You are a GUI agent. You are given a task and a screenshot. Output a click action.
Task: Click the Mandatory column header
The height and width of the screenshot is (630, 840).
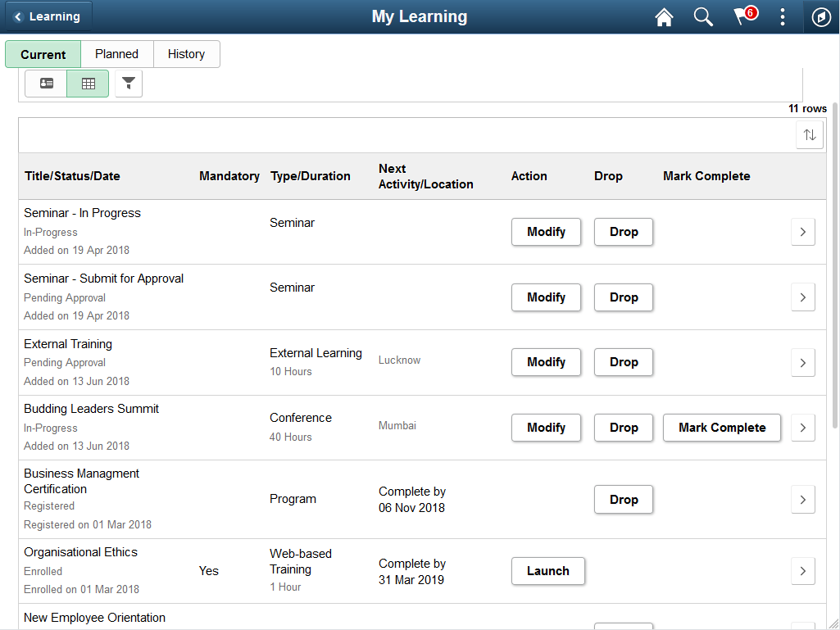[229, 176]
